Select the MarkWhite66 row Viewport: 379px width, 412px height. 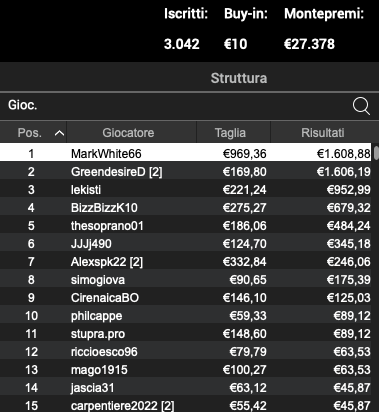pyautogui.click(x=185, y=153)
